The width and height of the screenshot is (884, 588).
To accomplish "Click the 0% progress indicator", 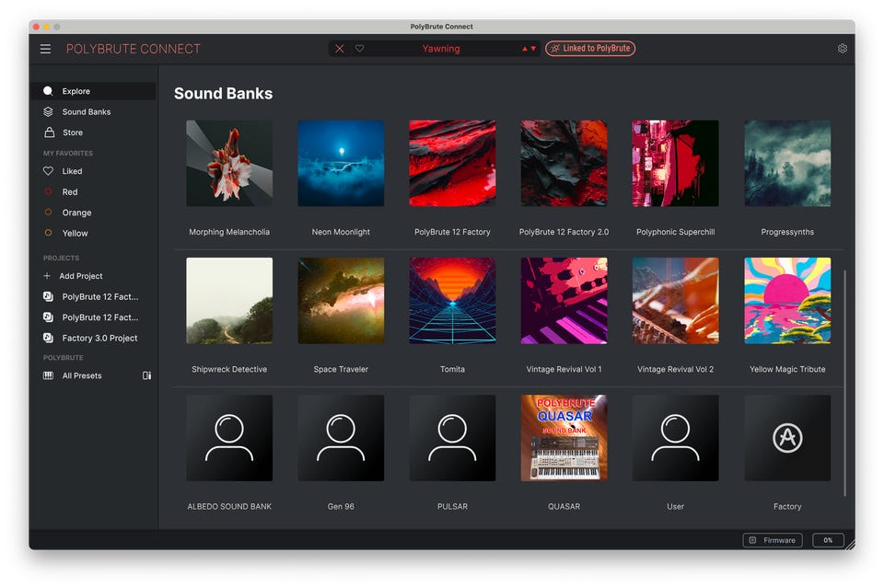I will (828, 540).
